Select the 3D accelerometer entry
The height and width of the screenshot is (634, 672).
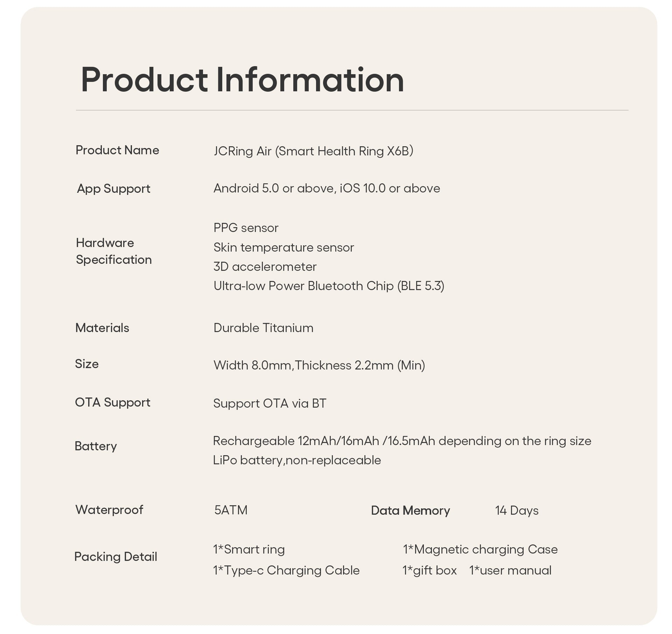click(x=265, y=267)
